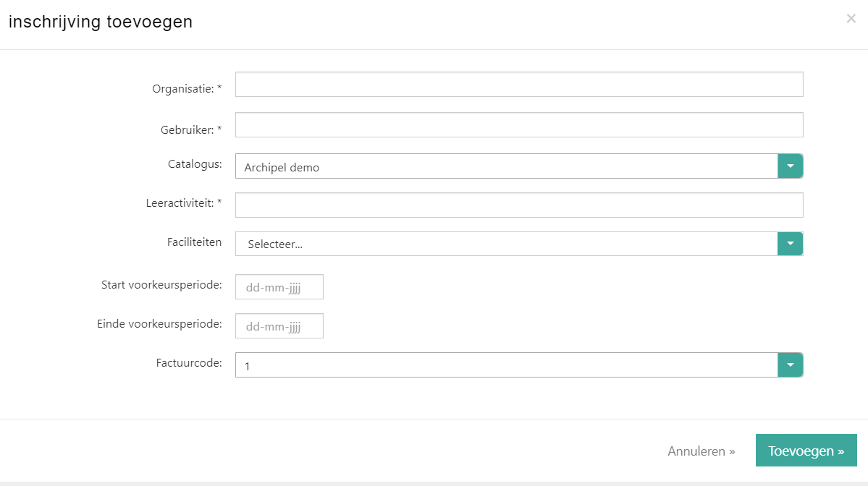Select the Archipel demo catalogus field
The image size is (868, 486).
(506, 167)
